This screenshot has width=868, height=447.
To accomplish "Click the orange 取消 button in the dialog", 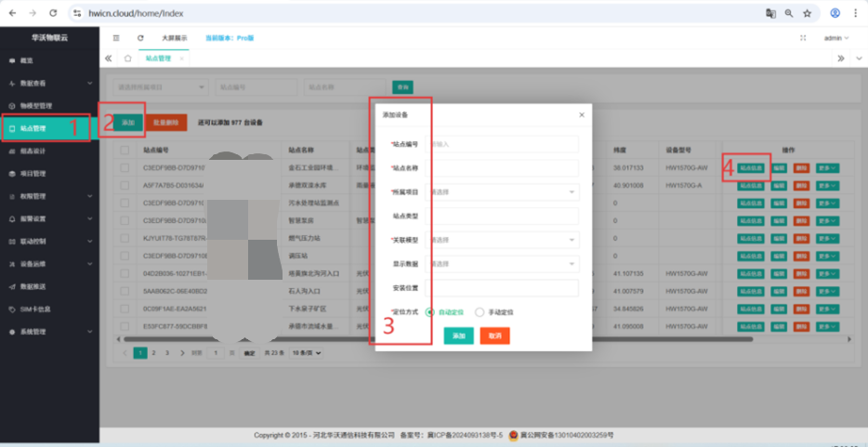I will click(x=494, y=335).
